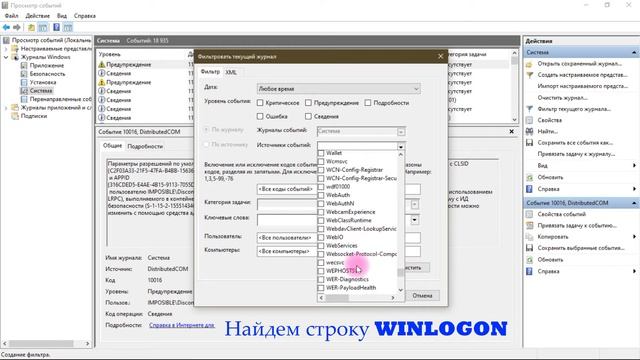Switch to the XML tab in filter dialog
640x360 pixels.
[x=231, y=72]
